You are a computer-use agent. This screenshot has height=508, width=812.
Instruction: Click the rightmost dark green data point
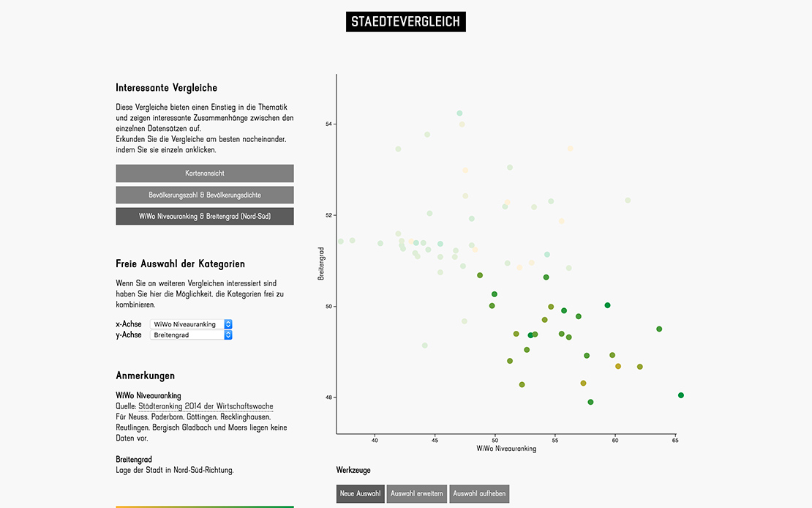pyautogui.click(x=681, y=395)
